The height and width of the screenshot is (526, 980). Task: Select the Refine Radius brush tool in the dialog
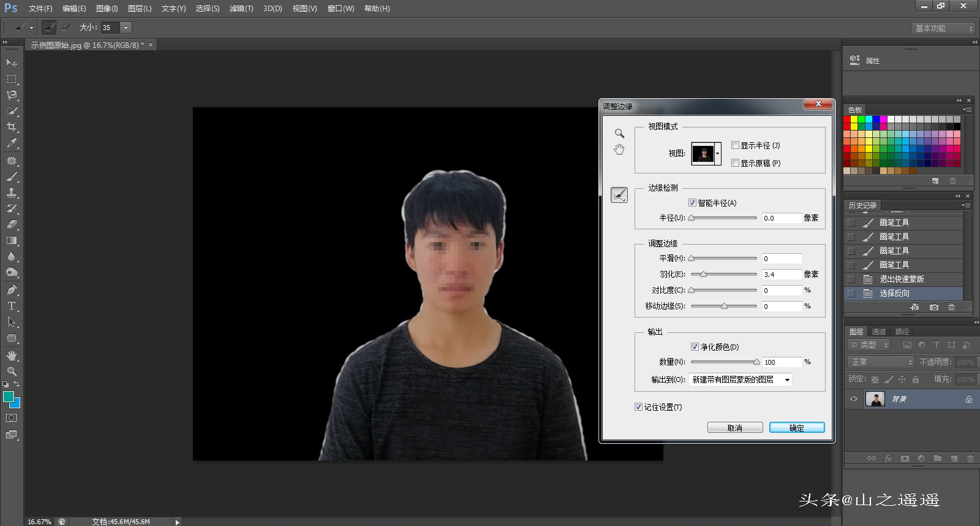click(619, 195)
